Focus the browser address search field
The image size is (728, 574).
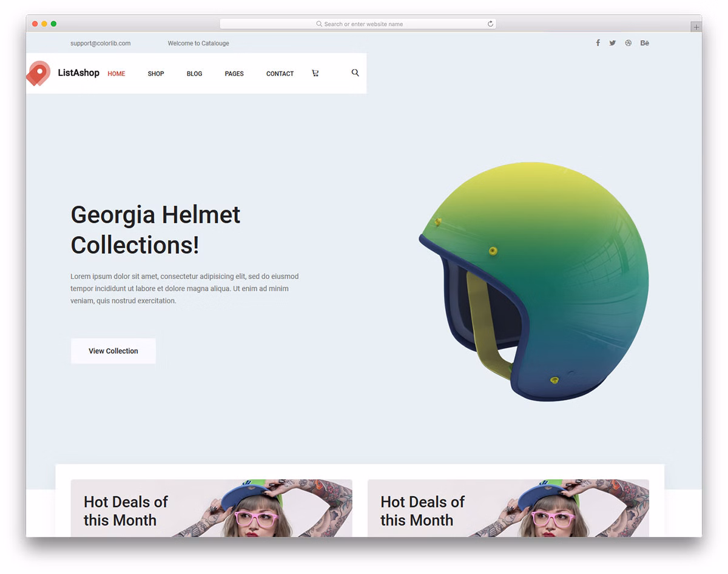tap(358, 24)
